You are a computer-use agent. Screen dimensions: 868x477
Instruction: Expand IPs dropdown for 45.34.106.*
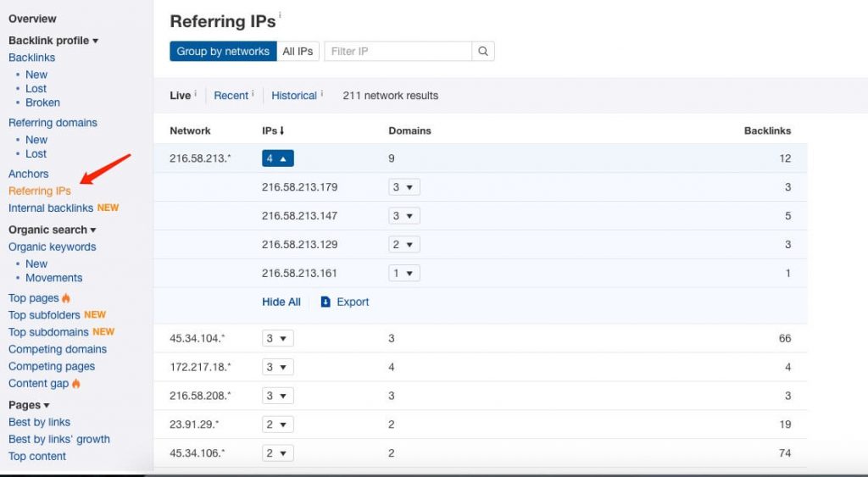278,453
